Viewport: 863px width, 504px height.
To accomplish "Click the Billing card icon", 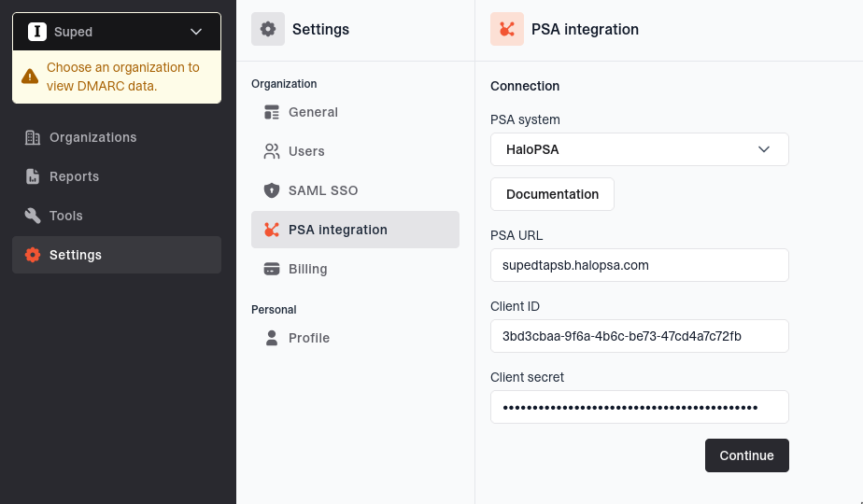I will point(272,269).
